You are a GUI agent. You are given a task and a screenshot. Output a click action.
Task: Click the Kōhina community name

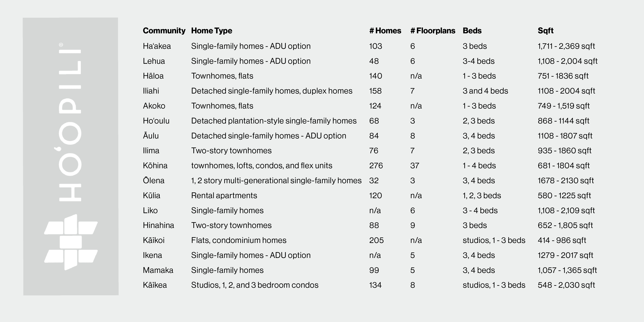click(x=155, y=166)
